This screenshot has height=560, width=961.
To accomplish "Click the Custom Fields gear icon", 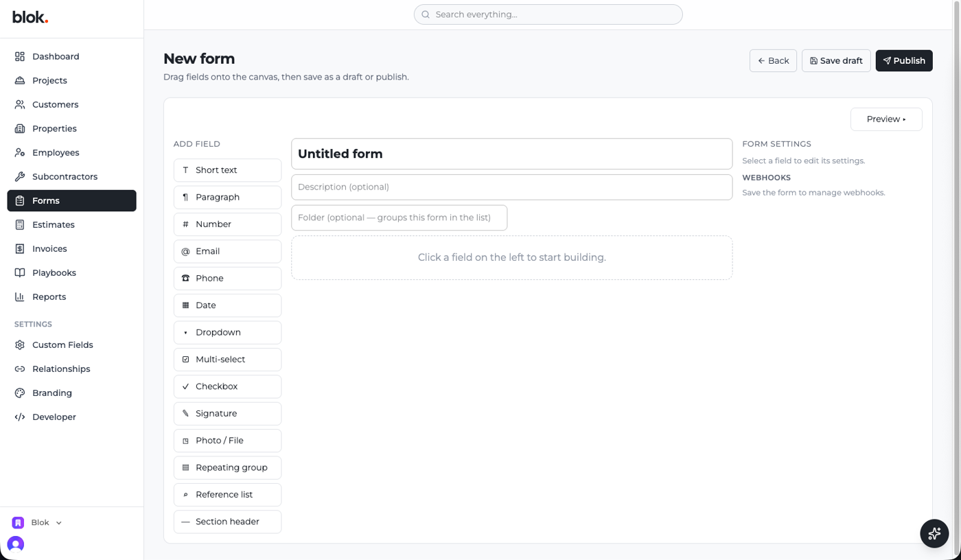I will pos(20,345).
